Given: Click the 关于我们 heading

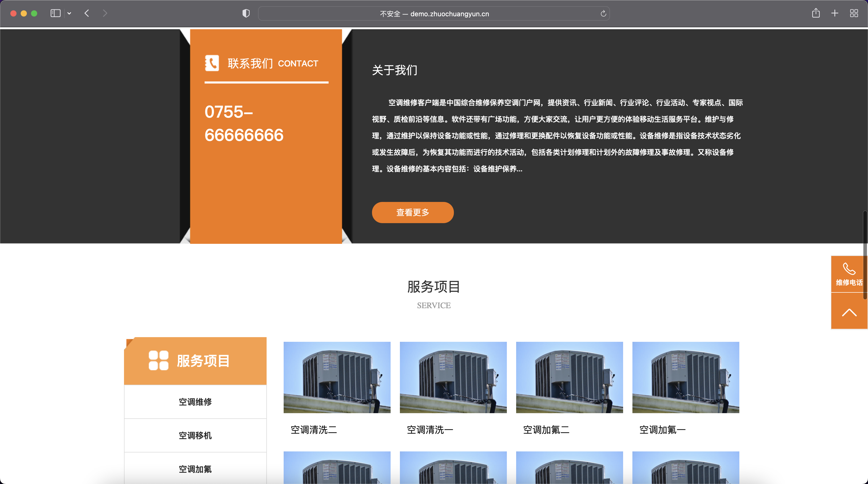Looking at the screenshot, I should point(395,70).
